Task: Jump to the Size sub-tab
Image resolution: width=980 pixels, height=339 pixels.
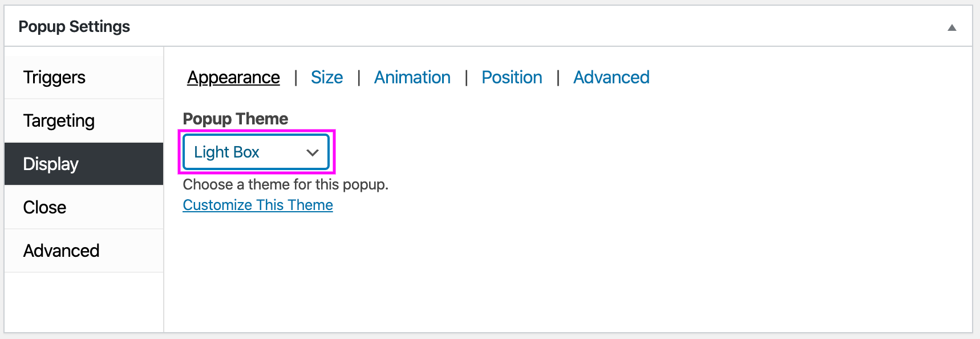Action: pos(327,77)
